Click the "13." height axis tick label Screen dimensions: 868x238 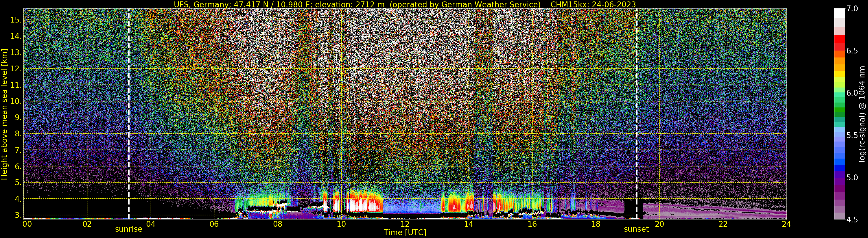[x=16, y=53]
